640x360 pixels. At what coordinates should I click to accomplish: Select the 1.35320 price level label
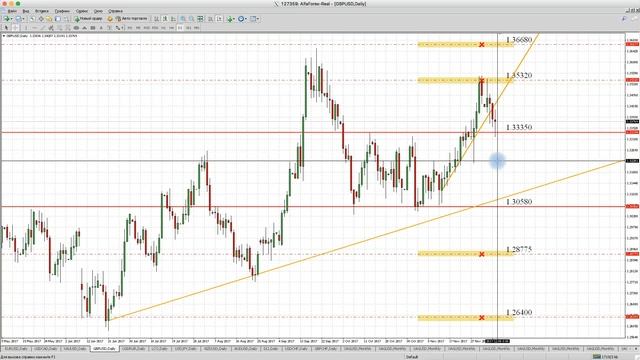(x=519, y=75)
